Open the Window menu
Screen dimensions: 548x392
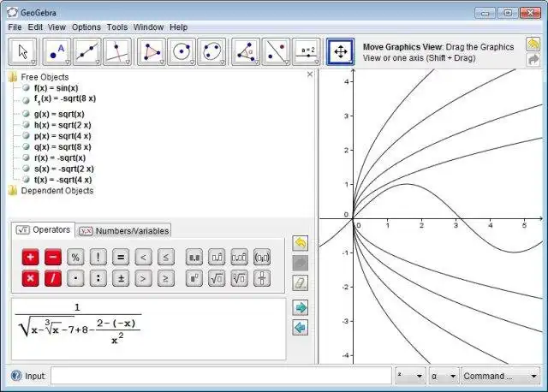click(x=148, y=27)
